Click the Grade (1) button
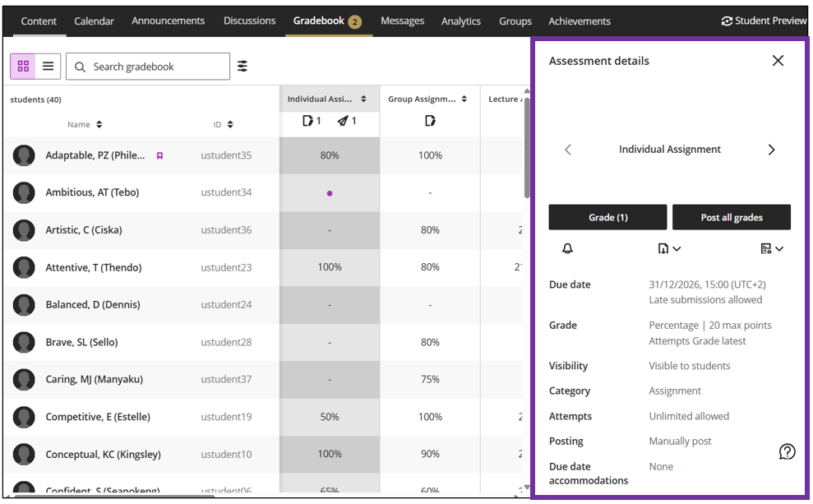The image size is (813, 504). [607, 217]
